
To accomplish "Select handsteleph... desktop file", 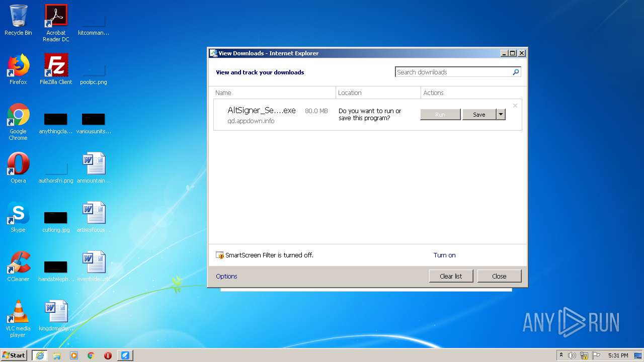I will [56, 270].
